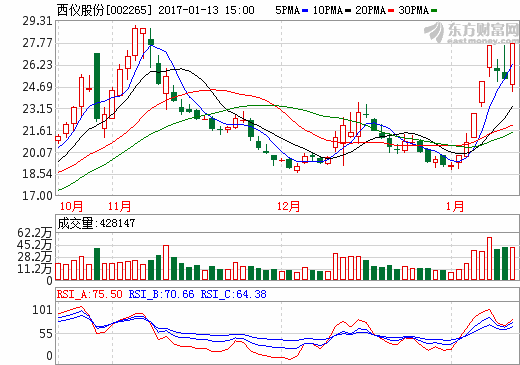
Task: Select the 1月 date axis label
Action: point(455,206)
